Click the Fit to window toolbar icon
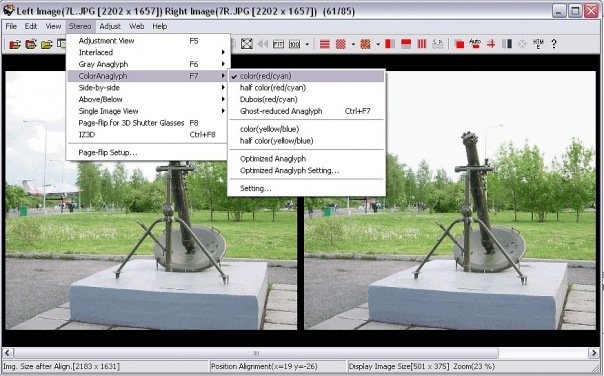The width and height of the screenshot is (604, 376). (x=278, y=44)
